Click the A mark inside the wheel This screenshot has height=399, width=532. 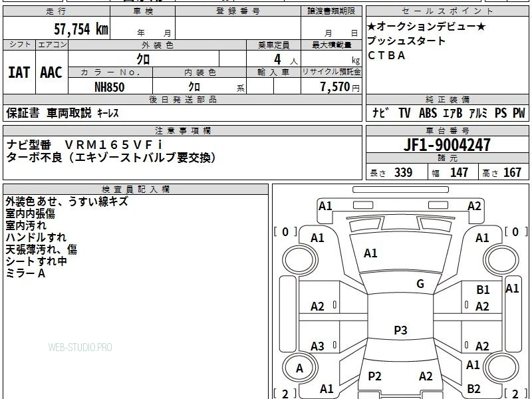point(299,368)
